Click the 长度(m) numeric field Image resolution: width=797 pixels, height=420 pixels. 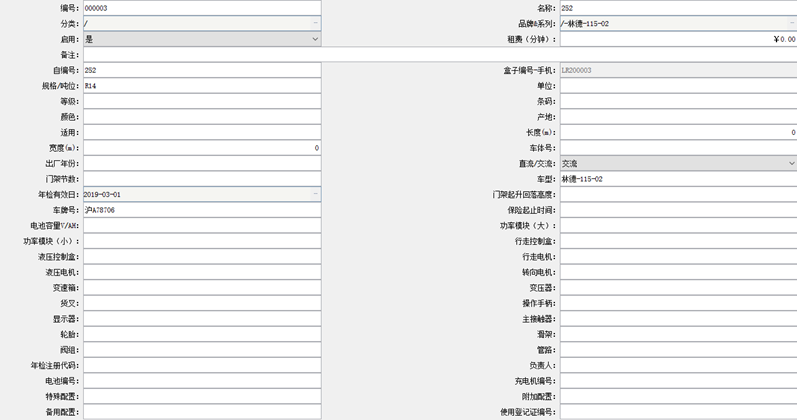click(677, 132)
